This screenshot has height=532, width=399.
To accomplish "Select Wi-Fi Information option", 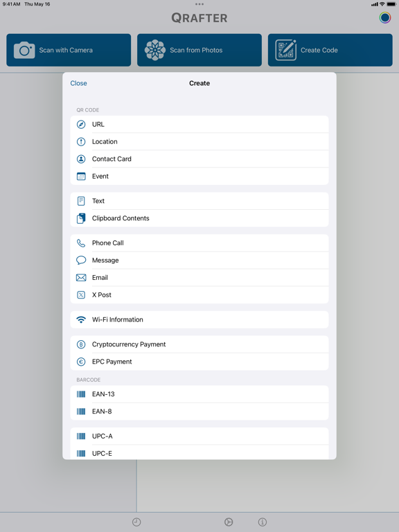I will 199,320.
